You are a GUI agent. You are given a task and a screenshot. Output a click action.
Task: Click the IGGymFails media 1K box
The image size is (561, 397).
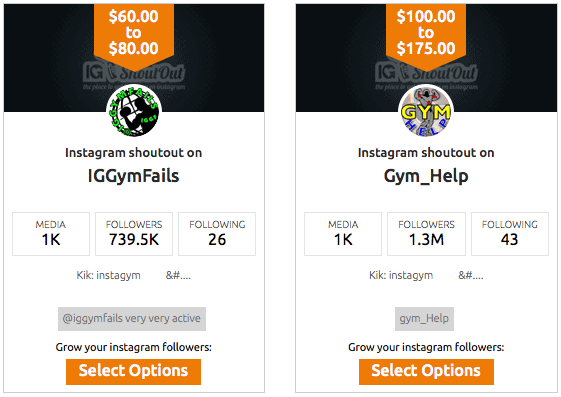[x=51, y=234]
